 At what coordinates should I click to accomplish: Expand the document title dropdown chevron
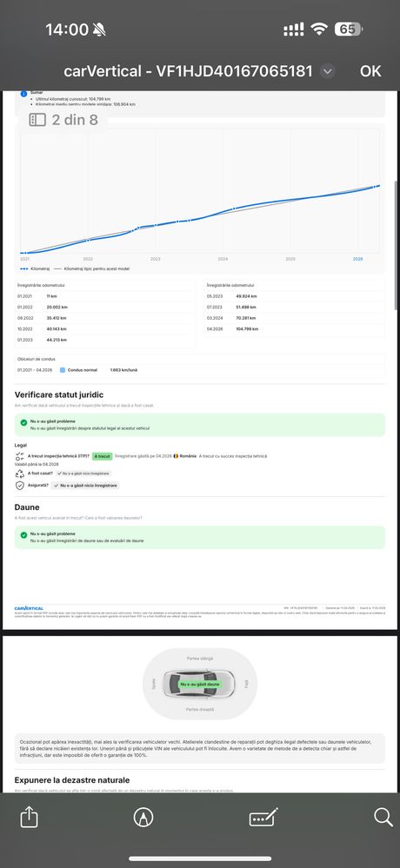pos(328,71)
